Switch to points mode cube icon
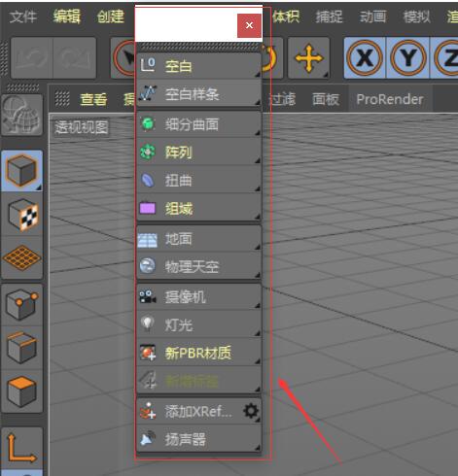Screen dimensions: 458x476 point(21,305)
